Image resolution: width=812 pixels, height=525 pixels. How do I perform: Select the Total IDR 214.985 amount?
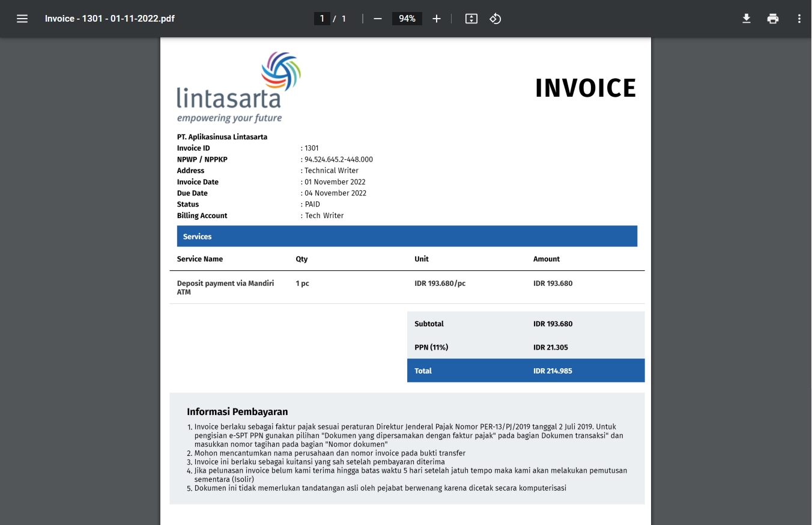(x=553, y=371)
